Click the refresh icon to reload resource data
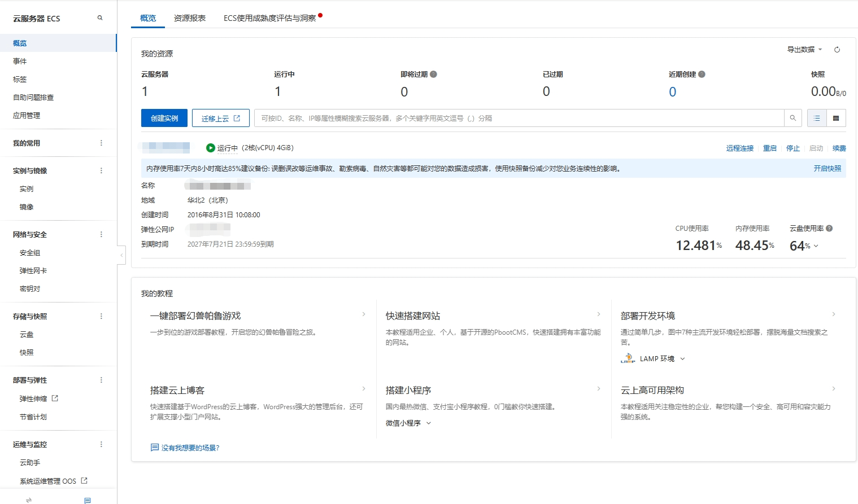This screenshot has width=858, height=504. pos(838,50)
